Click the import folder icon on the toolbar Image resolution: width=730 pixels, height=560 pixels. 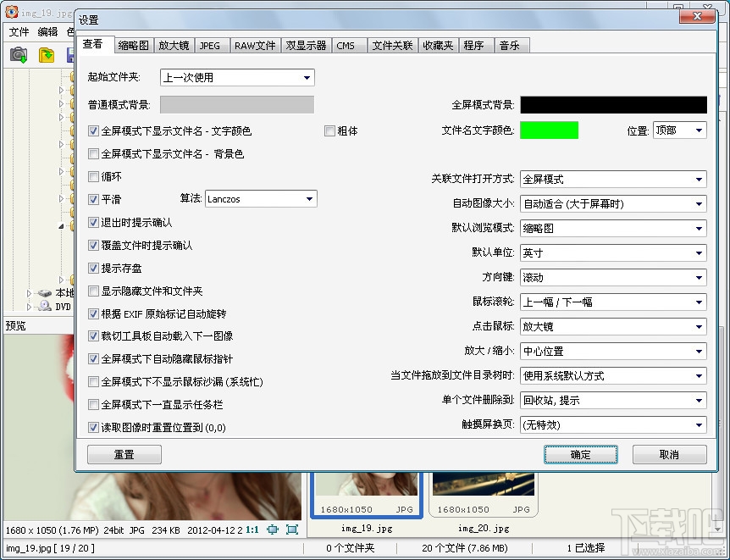(x=46, y=54)
